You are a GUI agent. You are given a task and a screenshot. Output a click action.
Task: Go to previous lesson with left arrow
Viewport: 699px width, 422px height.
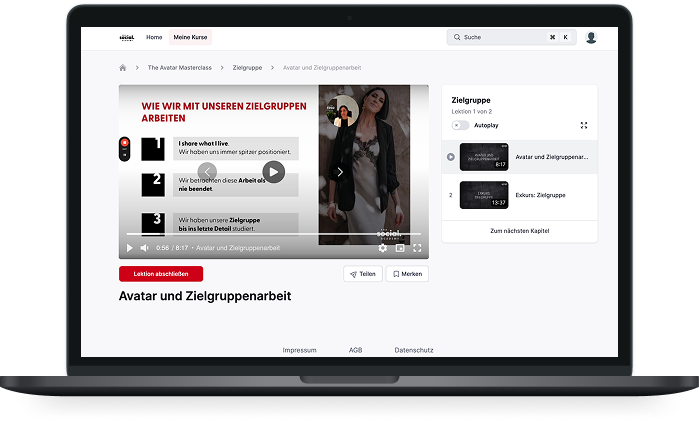click(x=207, y=172)
